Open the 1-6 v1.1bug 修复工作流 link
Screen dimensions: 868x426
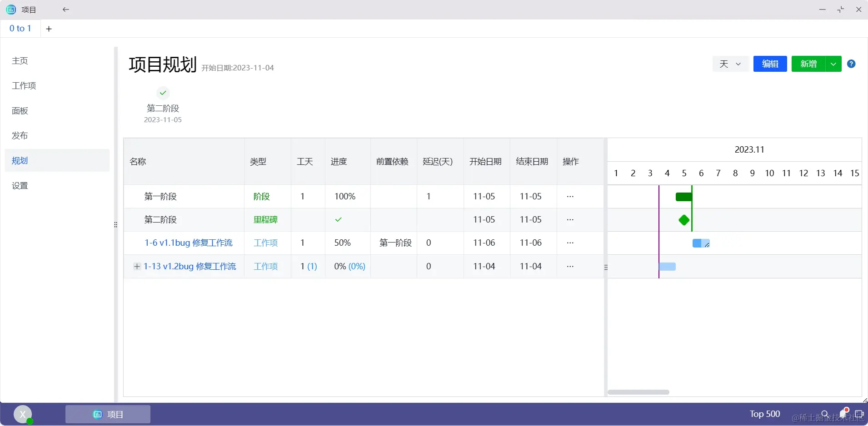click(189, 243)
